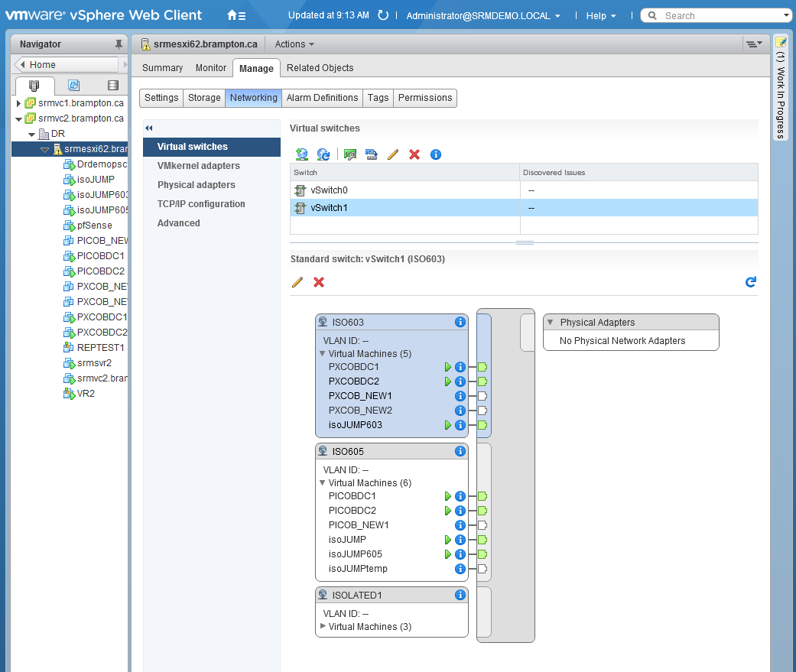Viewport: 796px width, 672px height.
Task: Open the search options dropdown arrow
Action: click(x=786, y=15)
